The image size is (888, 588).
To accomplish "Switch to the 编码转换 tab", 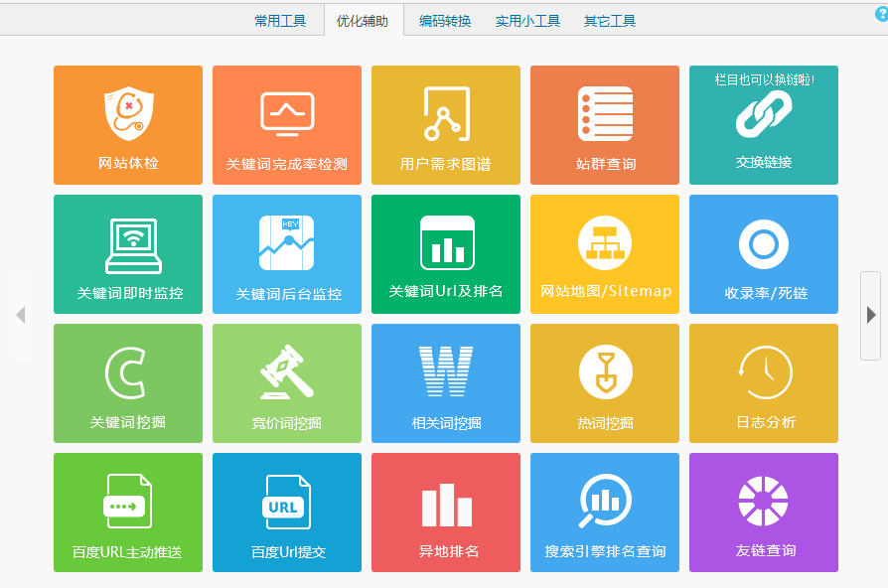I will (x=445, y=20).
